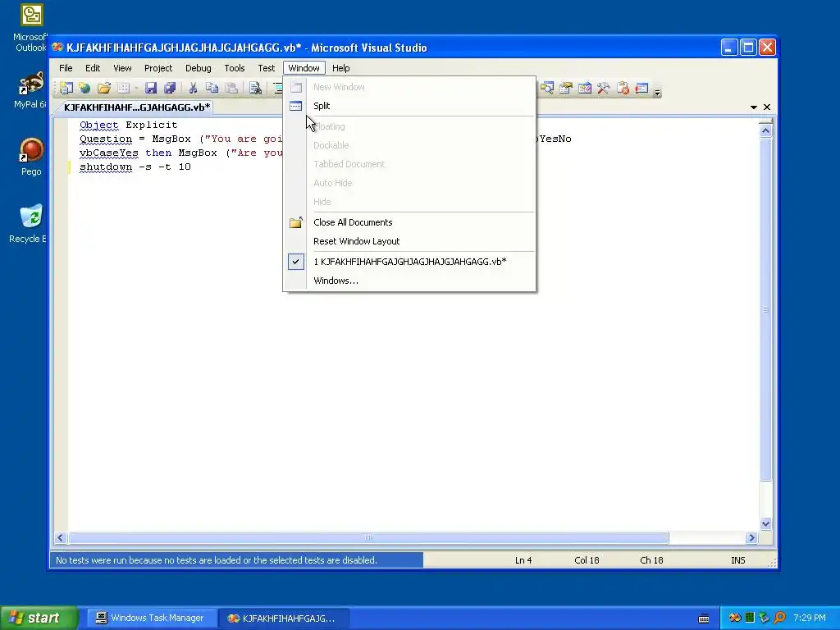Open the Tools menu
The height and width of the screenshot is (630, 840).
tap(234, 68)
